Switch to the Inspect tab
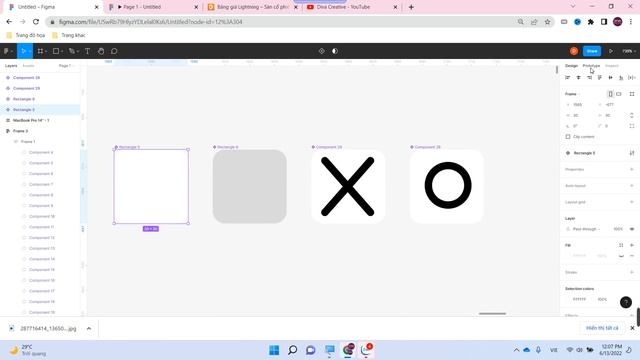The height and width of the screenshot is (360, 640). tap(611, 66)
